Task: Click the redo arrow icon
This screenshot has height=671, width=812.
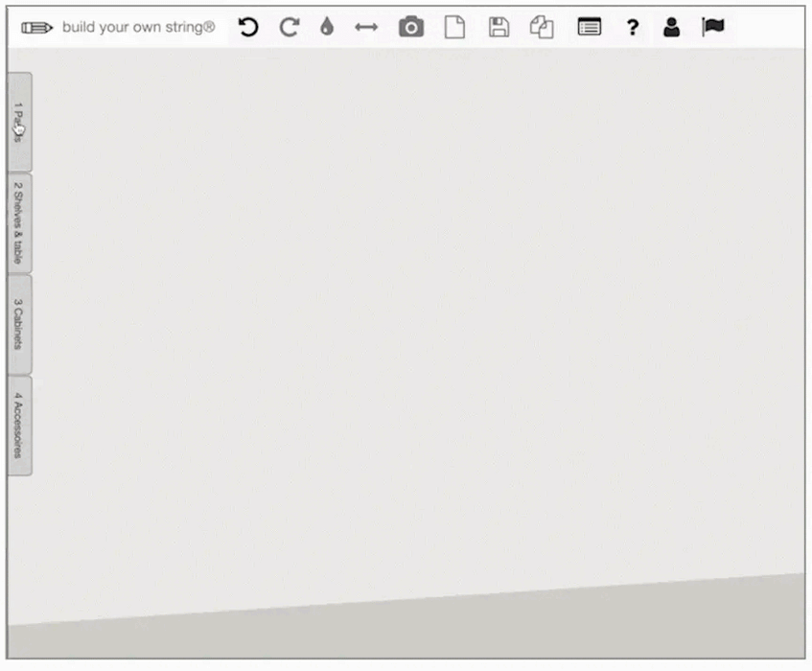Action: pos(289,28)
